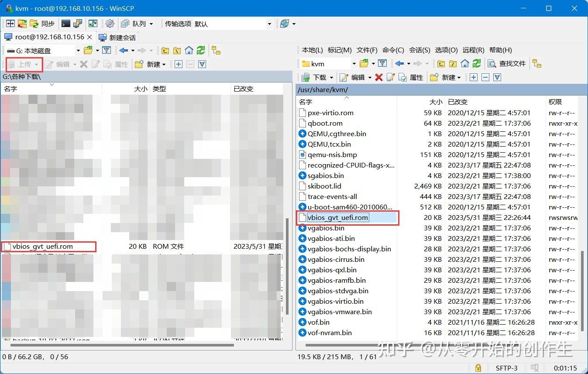
Task: Toggle deselect files icon (−) on remote panel
Action: [485, 78]
